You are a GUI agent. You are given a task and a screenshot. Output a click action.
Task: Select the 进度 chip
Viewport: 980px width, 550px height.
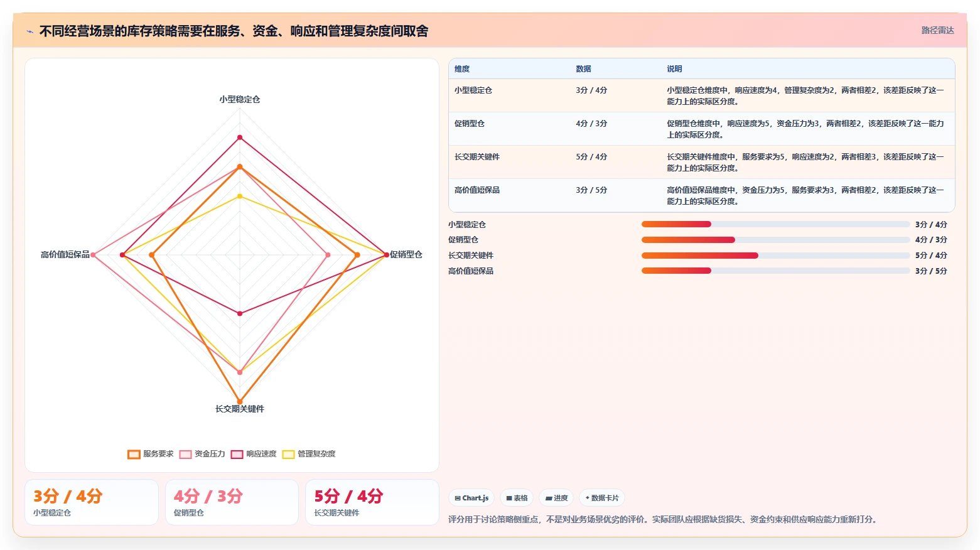pos(556,498)
